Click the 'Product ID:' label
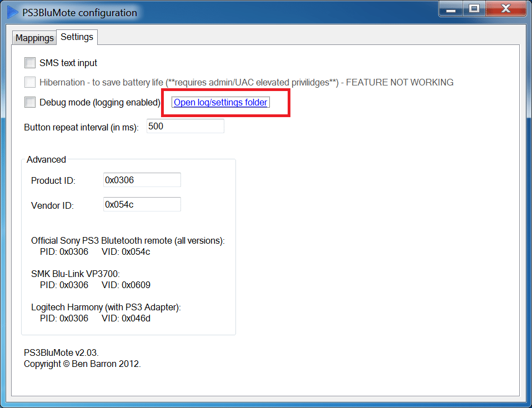This screenshot has width=532, height=408. click(x=53, y=180)
